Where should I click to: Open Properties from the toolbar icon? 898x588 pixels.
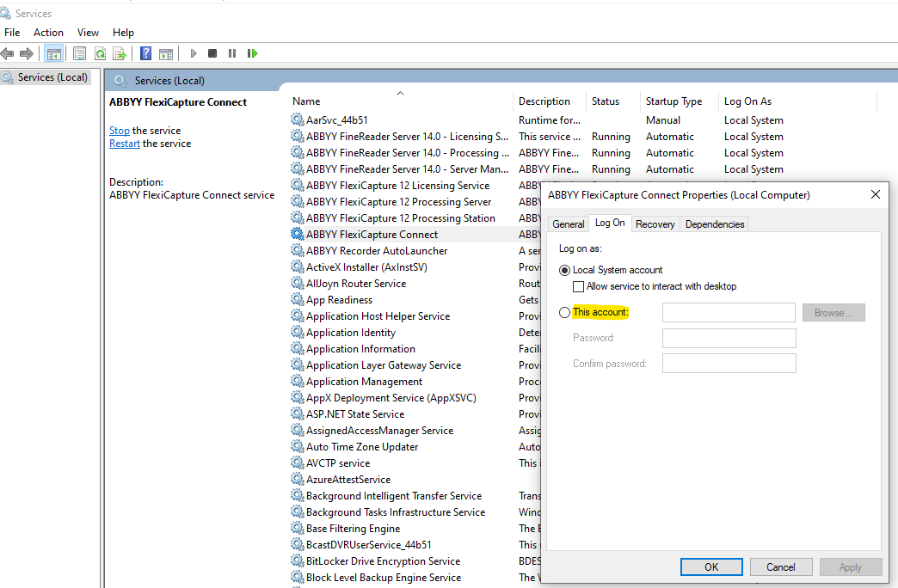click(79, 54)
